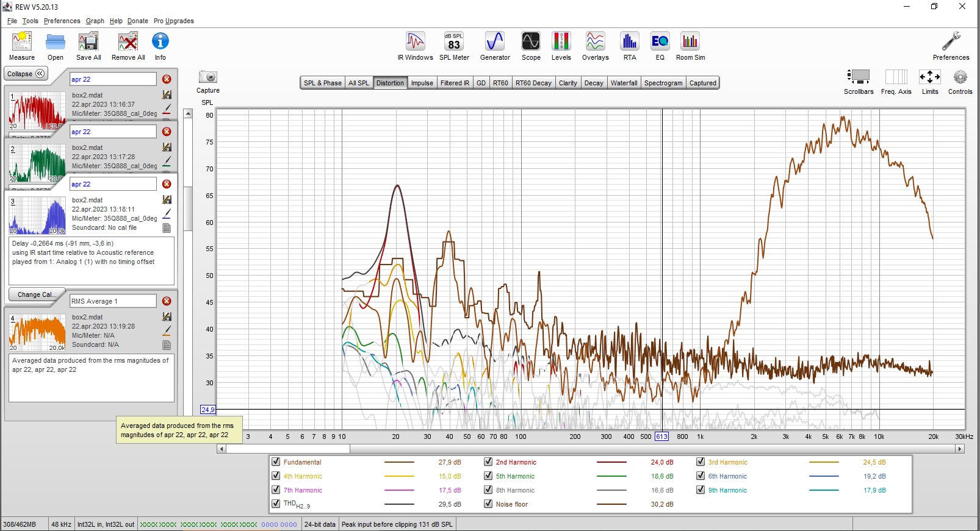980x531 pixels.
Task: Open the Donate menu item
Action: [x=138, y=21]
